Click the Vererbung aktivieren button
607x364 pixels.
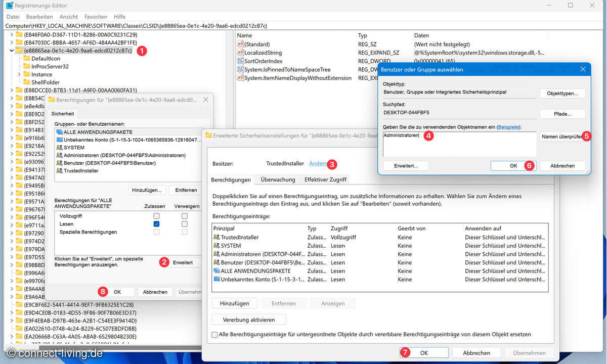pos(249,320)
